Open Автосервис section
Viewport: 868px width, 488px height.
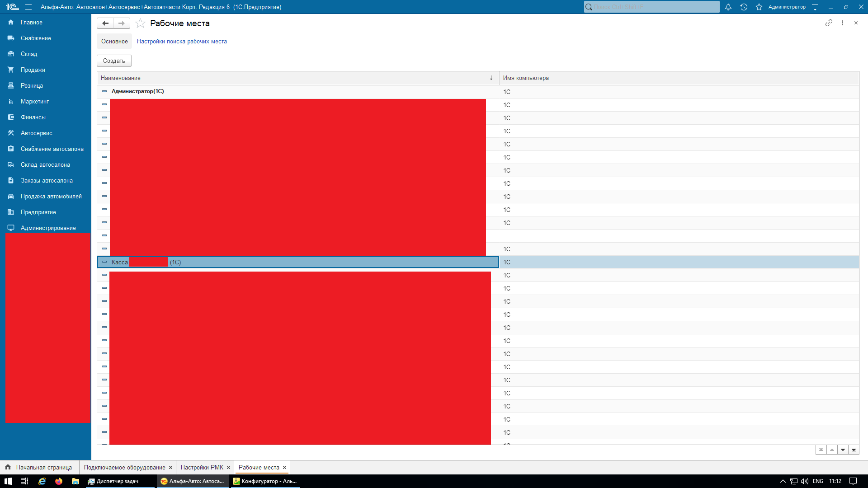point(37,133)
